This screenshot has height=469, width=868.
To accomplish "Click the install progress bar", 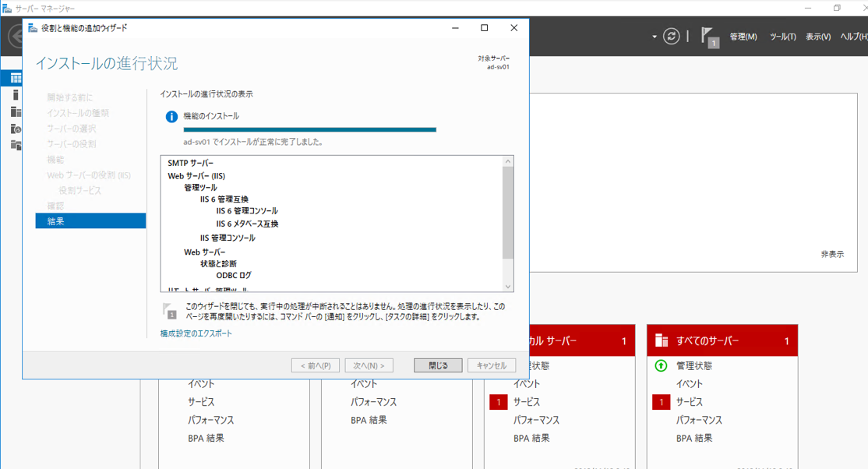I will (310, 129).
